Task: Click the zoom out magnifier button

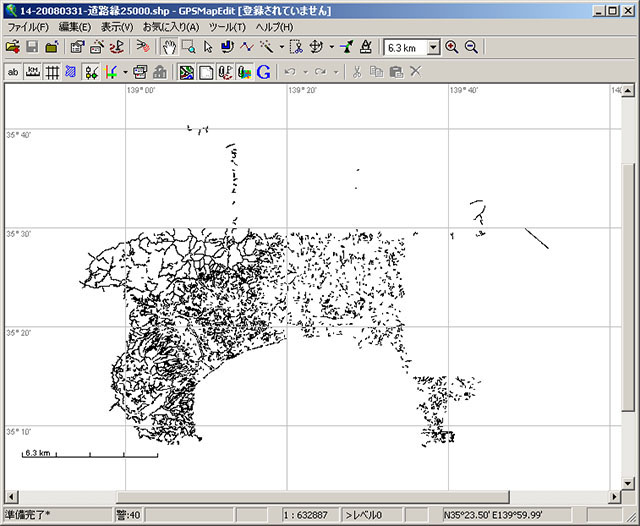Action: [471, 47]
